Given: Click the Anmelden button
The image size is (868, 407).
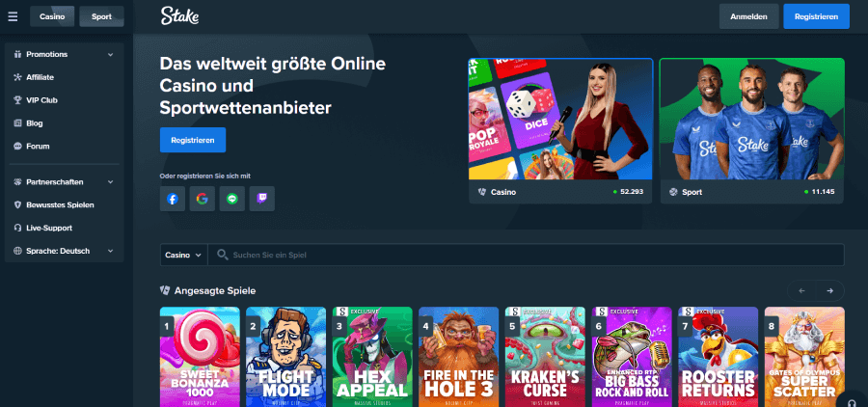Looking at the screenshot, I should click(749, 16).
